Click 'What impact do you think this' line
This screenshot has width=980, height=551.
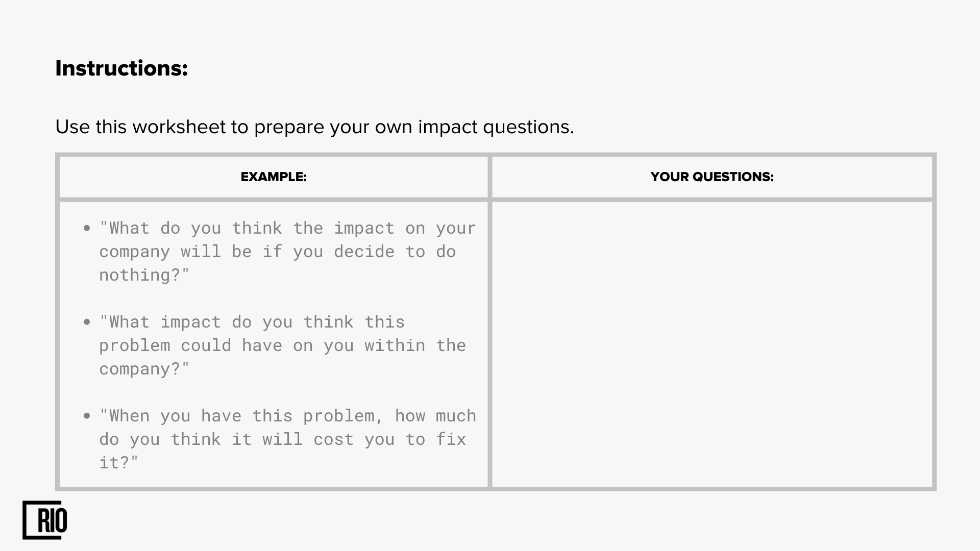click(252, 322)
